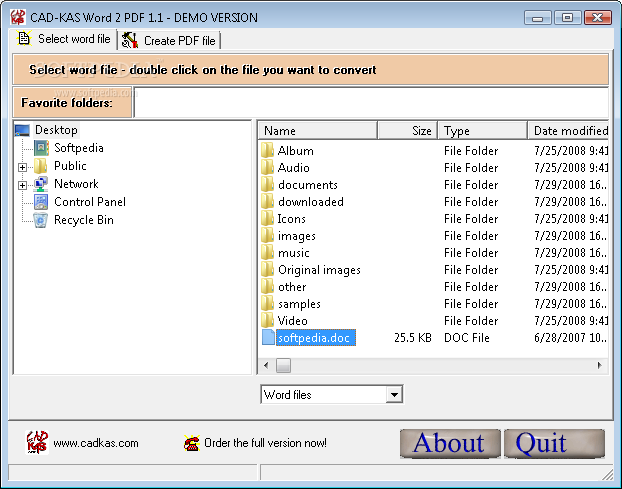This screenshot has height=489, width=622.
Task: Click the Album folder icon
Action: 268,150
